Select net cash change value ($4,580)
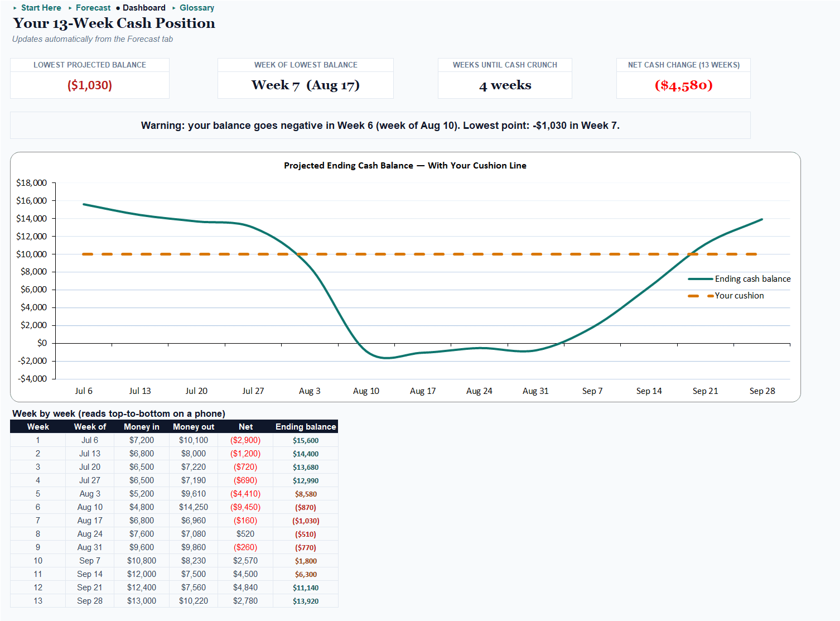Screen dimensions: 840x621 point(683,85)
